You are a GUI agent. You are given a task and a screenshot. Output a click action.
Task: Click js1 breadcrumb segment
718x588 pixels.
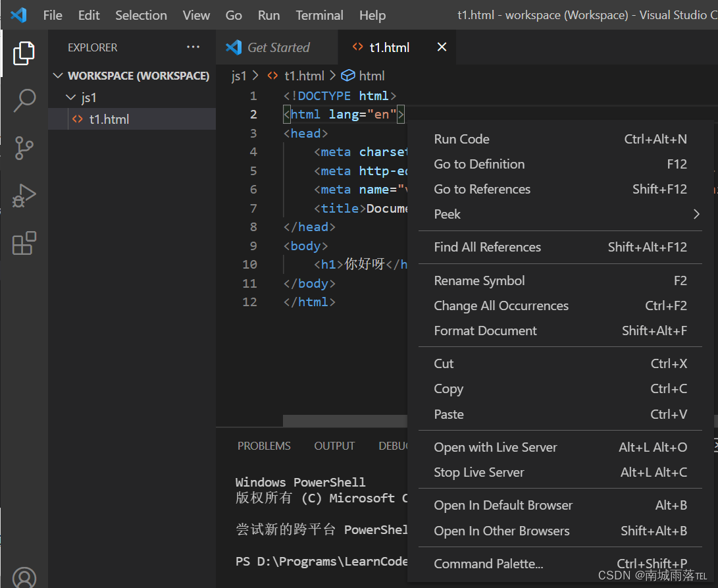coord(239,76)
